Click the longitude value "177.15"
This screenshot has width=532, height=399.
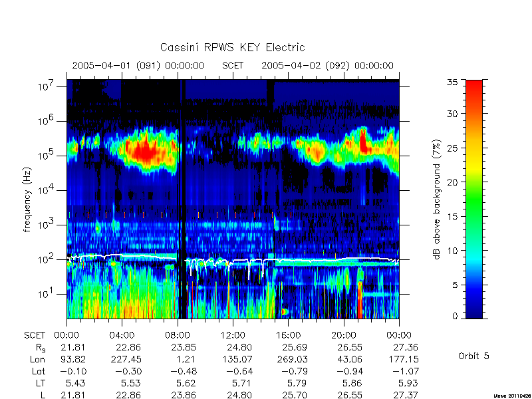click(x=403, y=359)
